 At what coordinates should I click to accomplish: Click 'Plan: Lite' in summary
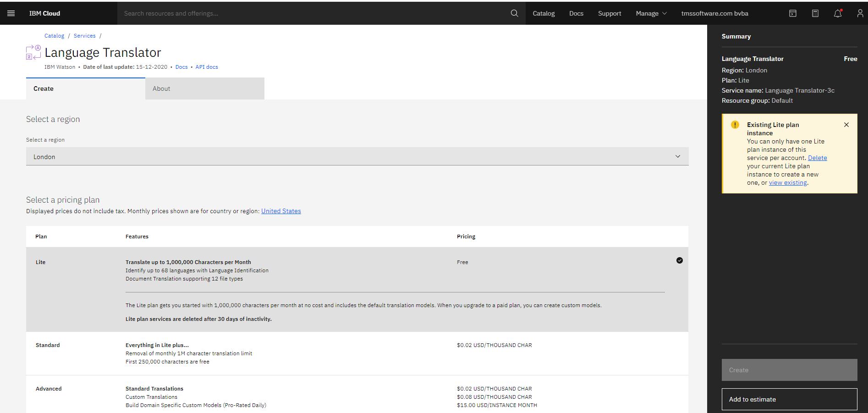736,80
